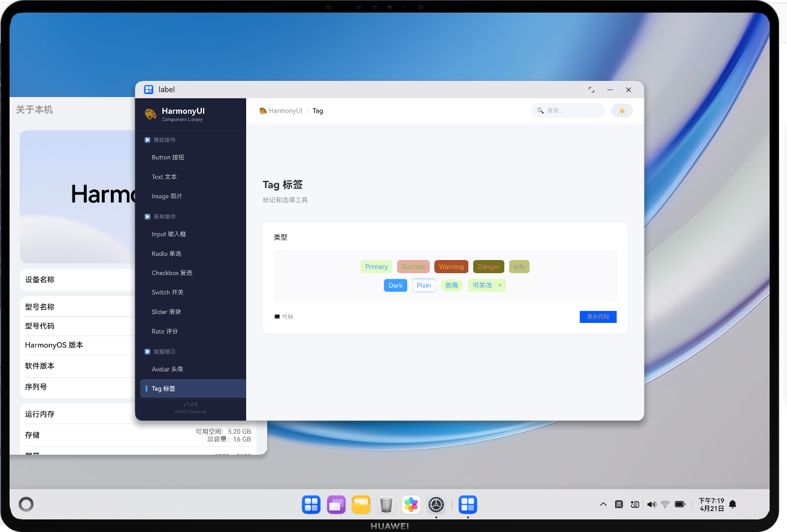Click the Plain outlined tag
The image size is (787, 532).
[424, 285]
